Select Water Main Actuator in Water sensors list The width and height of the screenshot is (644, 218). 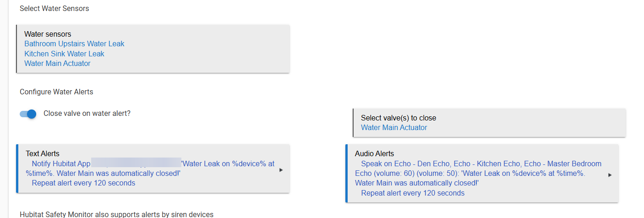point(57,64)
